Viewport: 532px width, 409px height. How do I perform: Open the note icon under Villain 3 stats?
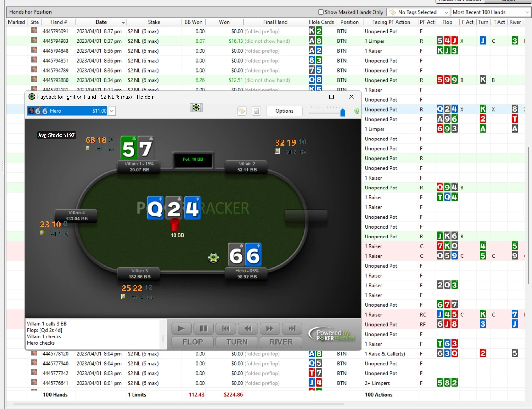124,296
